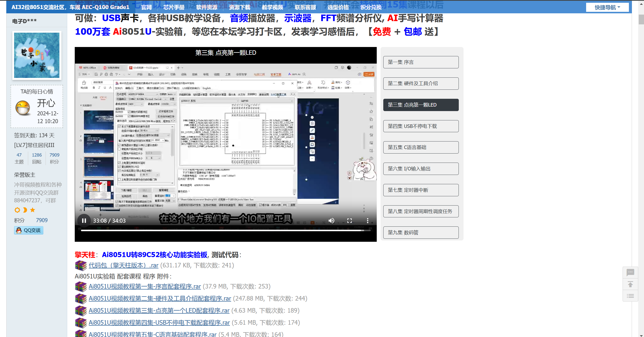The image size is (644, 337).
Task: Pause the video playback
Action: pyautogui.click(x=84, y=221)
